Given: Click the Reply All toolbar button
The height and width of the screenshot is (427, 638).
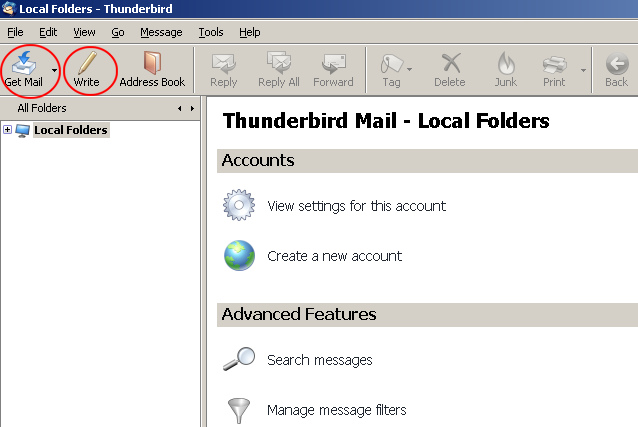Looking at the screenshot, I should tap(279, 70).
